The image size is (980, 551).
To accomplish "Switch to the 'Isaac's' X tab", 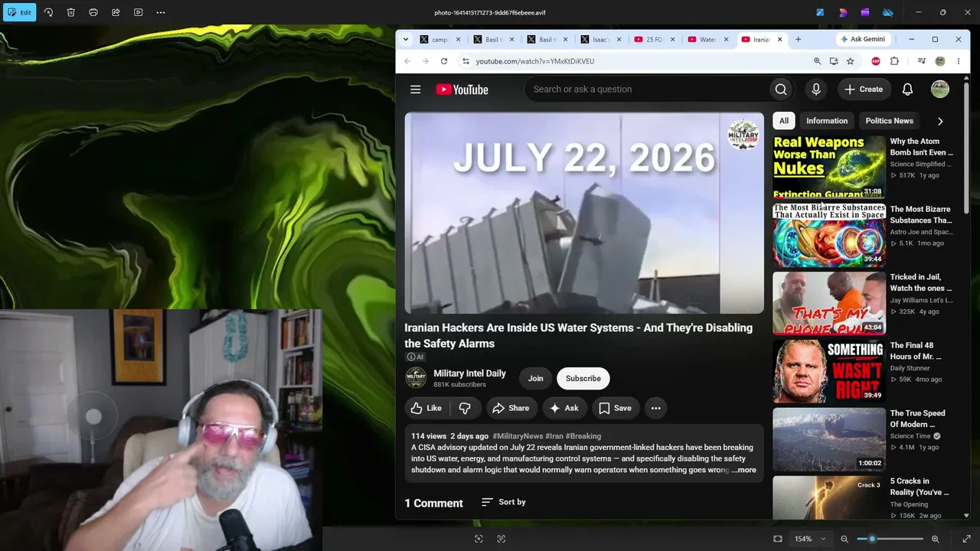I will coord(600,39).
